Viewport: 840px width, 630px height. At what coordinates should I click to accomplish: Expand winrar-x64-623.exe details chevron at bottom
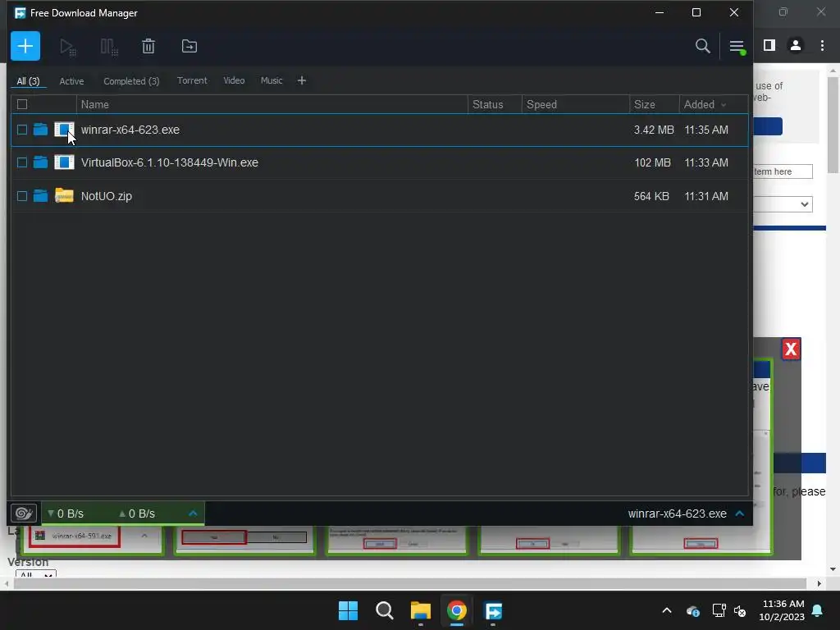coord(739,514)
